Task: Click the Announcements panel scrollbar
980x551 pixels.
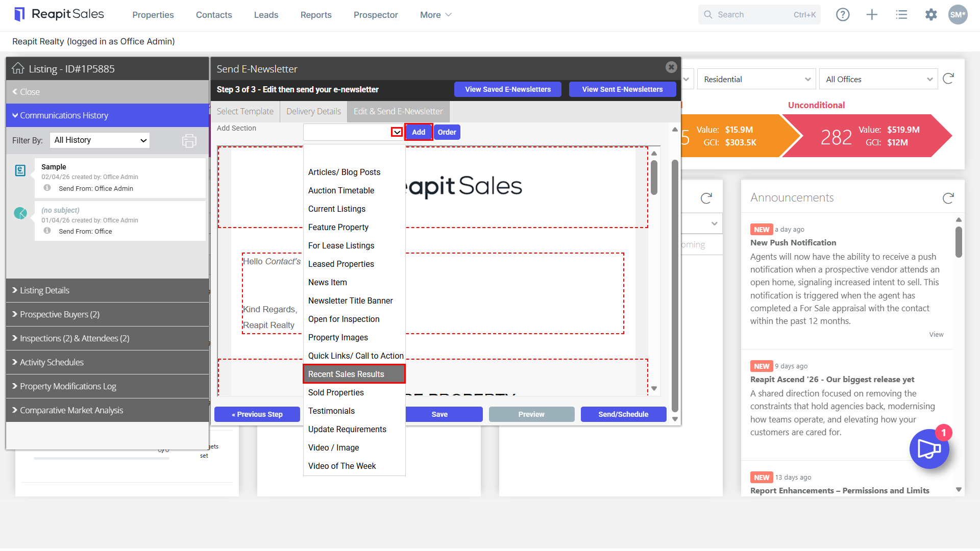Action: tap(959, 242)
